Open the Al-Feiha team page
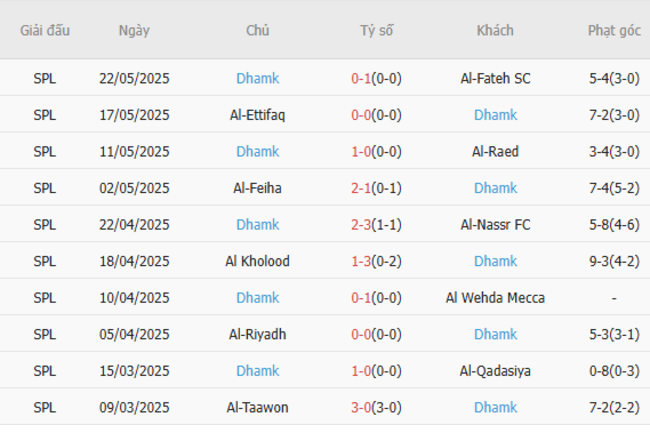650x433 pixels. click(x=258, y=188)
